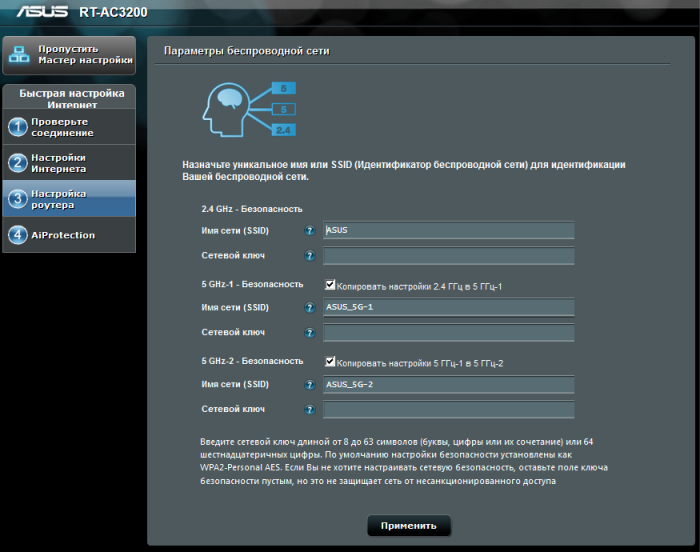Click step 1 number icon
Viewport: 700px width, 552px height.
pos(18,127)
